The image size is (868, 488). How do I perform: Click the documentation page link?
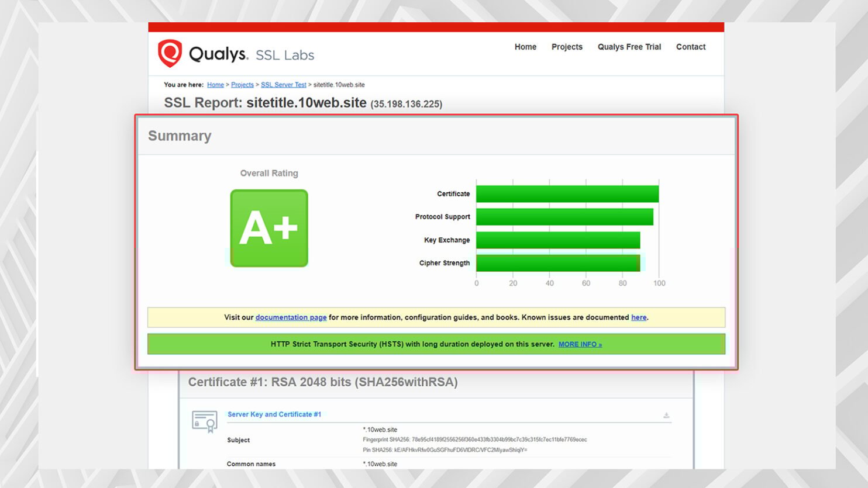tap(291, 317)
